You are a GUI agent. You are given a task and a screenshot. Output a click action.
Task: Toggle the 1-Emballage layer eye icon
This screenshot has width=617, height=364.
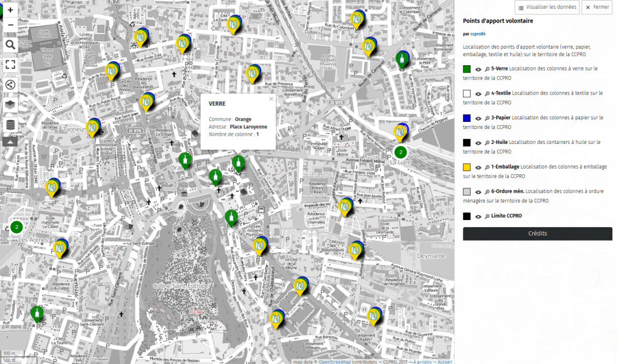click(478, 168)
